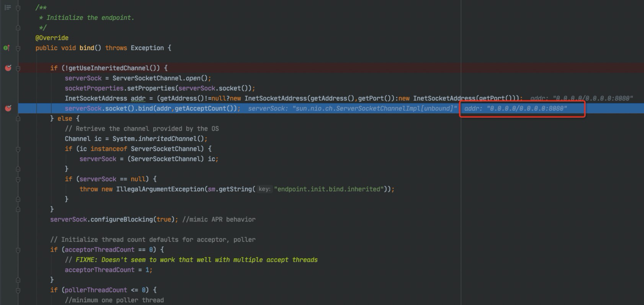This screenshot has height=305, width=644.
Task: Fold the 'if (ic instanceof ServerSocketChannel)' block
Action: coord(18,149)
